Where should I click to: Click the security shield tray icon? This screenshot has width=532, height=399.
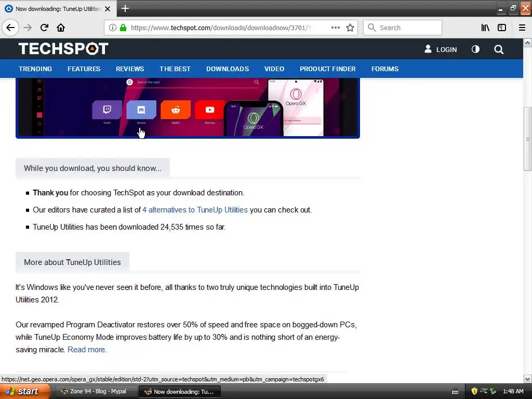coord(474,391)
